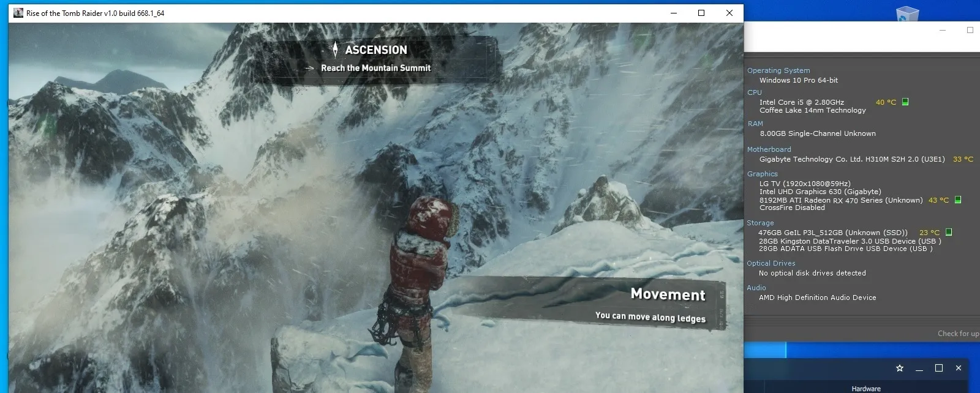Maximize the bottom window beside the star
The height and width of the screenshot is (393, 980).
[939, 368]
